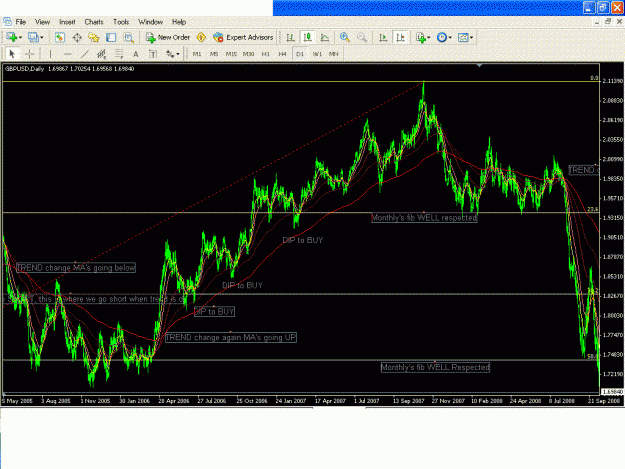625x469 pixels.
Task: Open the Periods clock dropdown arrow
Action: click(450, 38)
